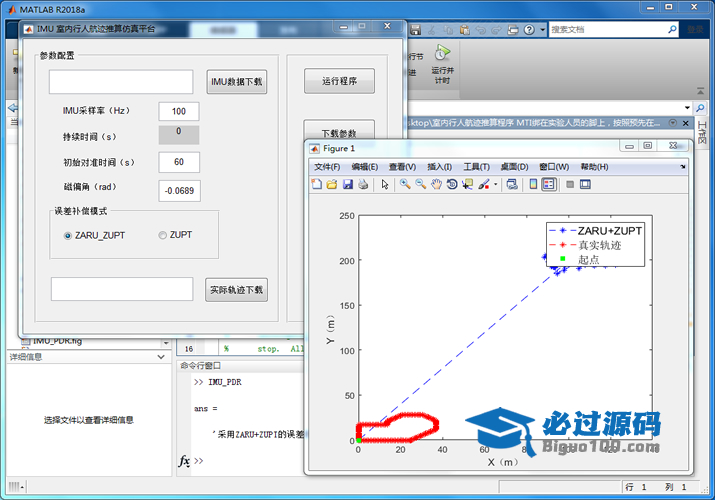Viewport: 715px width, 500px height.
Task: Open the 编辑(E) menu in Figure 1
Action: coord(365,167)
